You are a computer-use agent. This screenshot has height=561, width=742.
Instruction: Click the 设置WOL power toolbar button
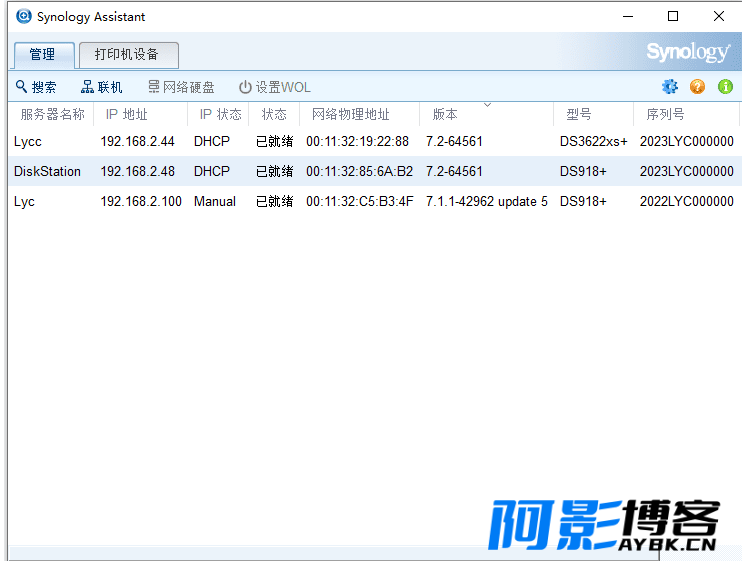(x=274, y=87)
